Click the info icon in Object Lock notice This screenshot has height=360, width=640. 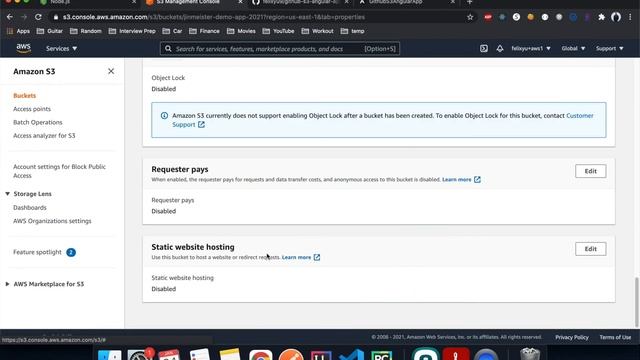tap(164, 116)
